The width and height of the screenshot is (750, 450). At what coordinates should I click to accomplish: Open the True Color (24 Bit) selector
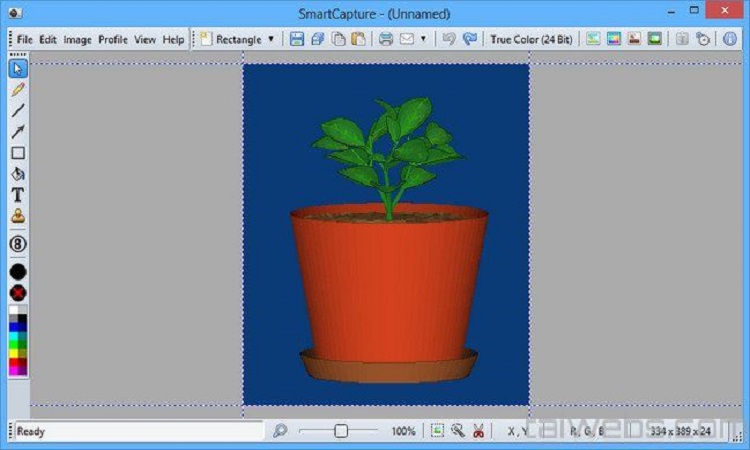(529, 40)
